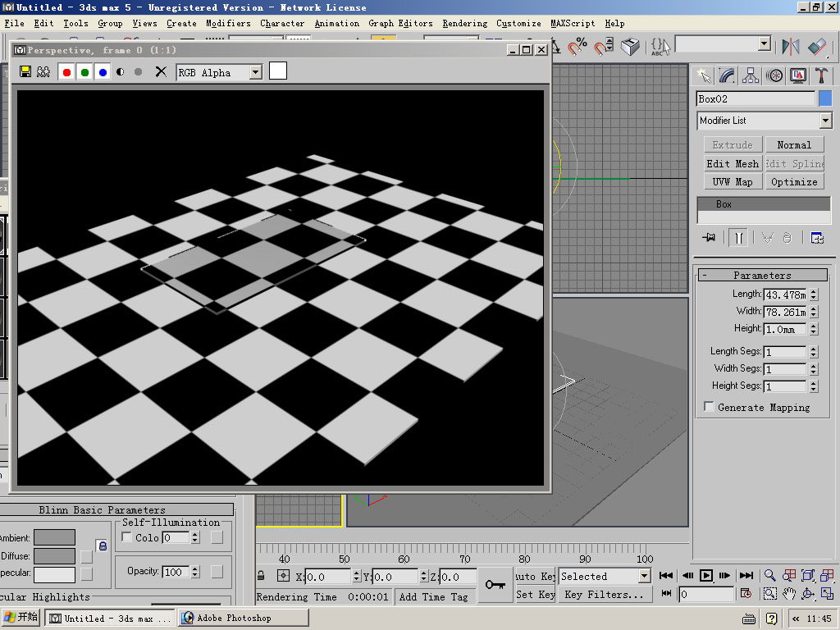This screenshot has width=840, height=630.
Task: Click the Mirror selected objects tool
Action: click(790, 46)
